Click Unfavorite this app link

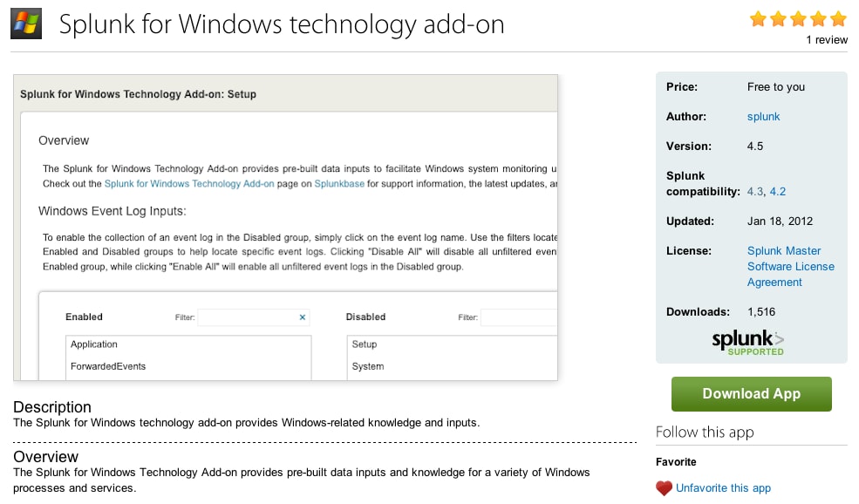(x=723, y=488)
